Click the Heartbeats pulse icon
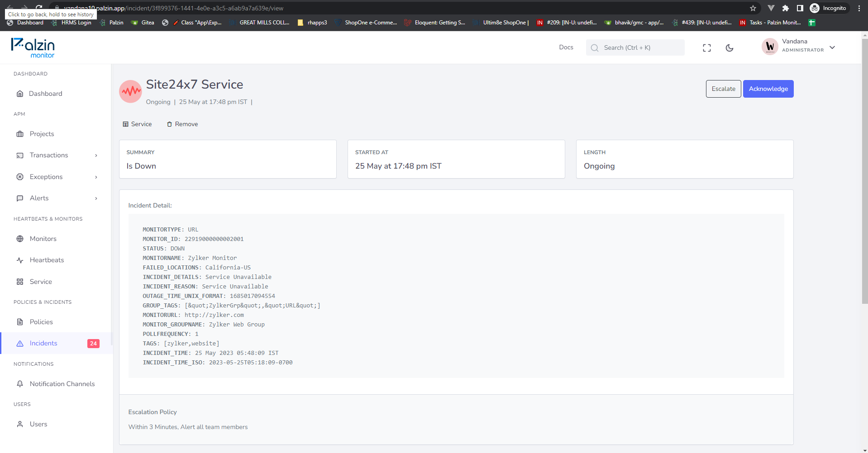Screen dimensions: 868x453 click(x=20, y=260)
